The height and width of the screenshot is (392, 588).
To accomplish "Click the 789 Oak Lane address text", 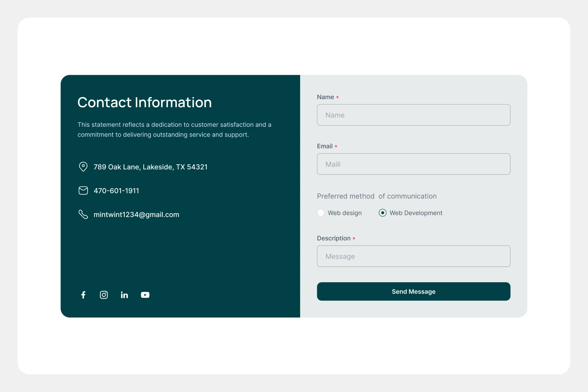I will pyautogui.click(x=150, y=167).
